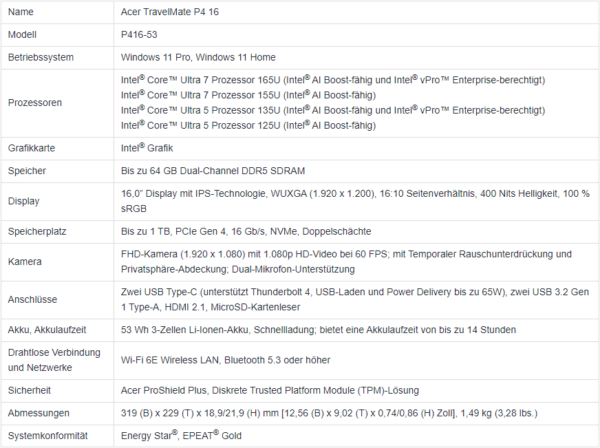This screenshot has height=448, width=600.
Task: Click the Name row label
Action: (x=21, y=12)
